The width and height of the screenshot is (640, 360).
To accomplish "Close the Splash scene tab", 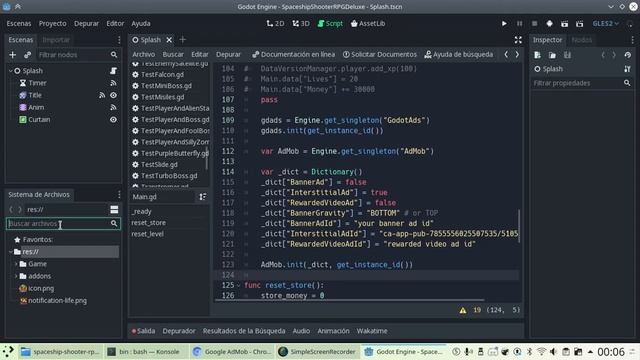I will coord(169,40).
